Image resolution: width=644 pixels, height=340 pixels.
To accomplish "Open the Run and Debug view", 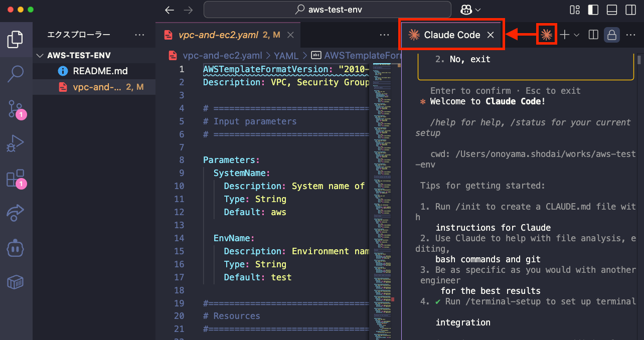I will [16, 143].
